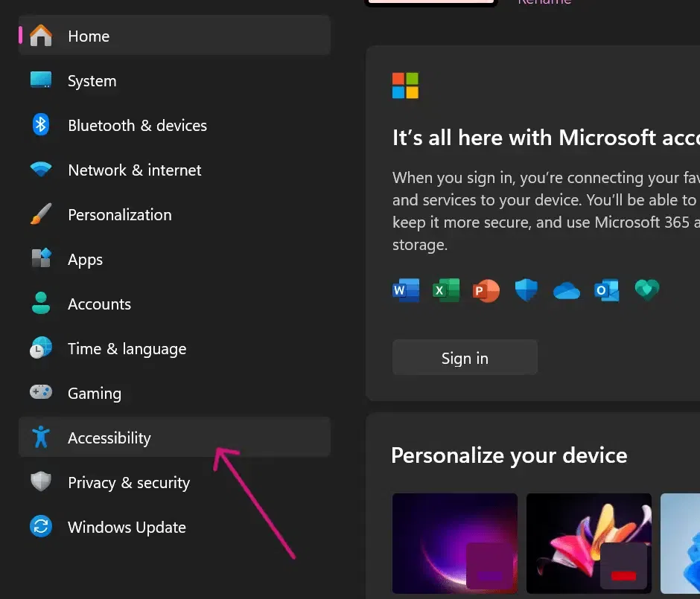
Task: Open Windows Update settings icon
Action: (41, 527)
